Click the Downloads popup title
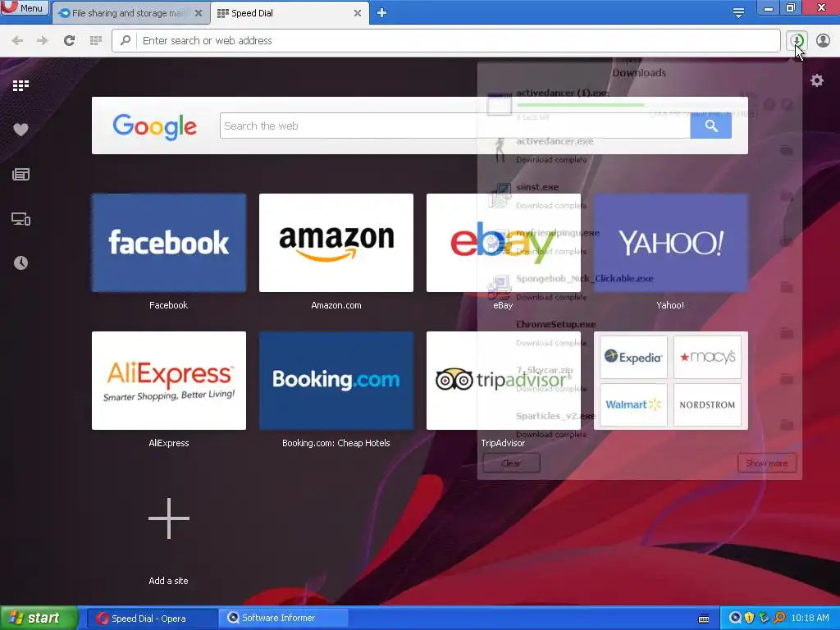Image resolution: width=840 pixels, height=630 pixels. [x=639, y=73]
